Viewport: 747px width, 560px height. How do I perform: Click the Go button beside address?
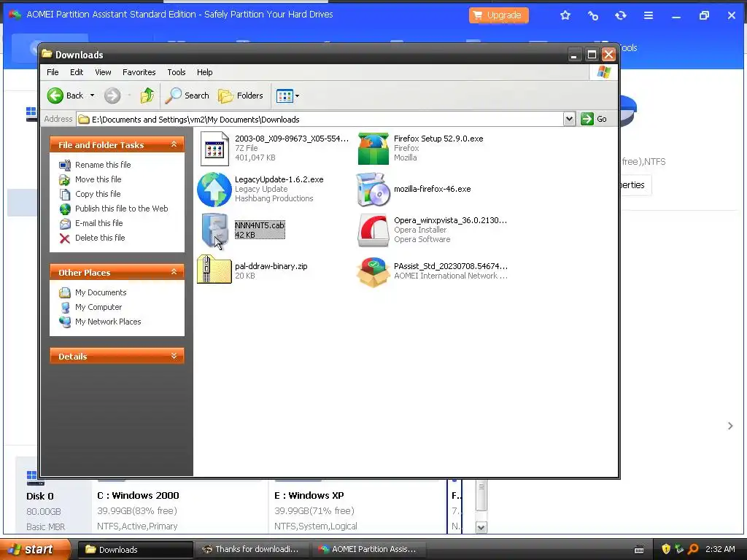point(594,119)
